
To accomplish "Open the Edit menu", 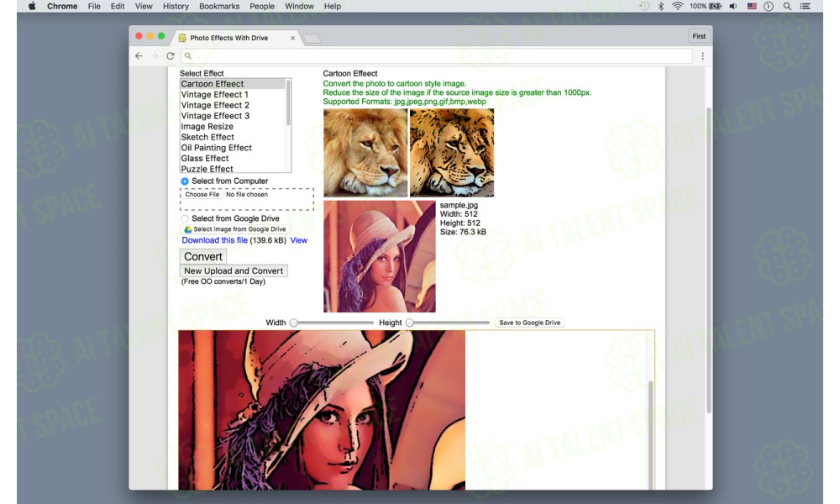I will (118, 7).
